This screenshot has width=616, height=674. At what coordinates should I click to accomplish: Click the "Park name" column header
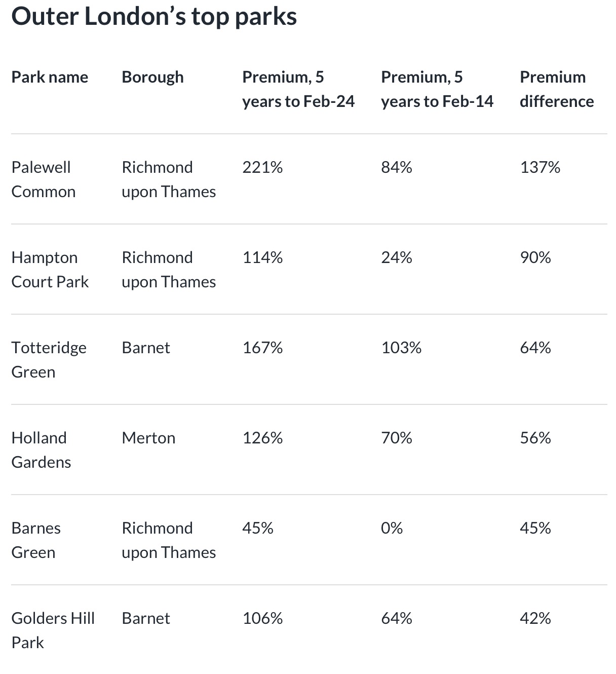pos(50,77)
